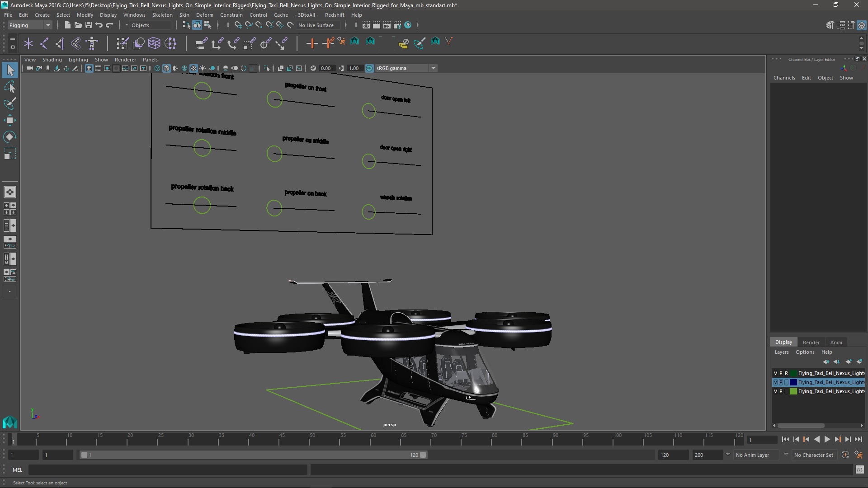Click No Live Surface field
This screenshot has height=488, width=868.
click(x=318, y=25)
